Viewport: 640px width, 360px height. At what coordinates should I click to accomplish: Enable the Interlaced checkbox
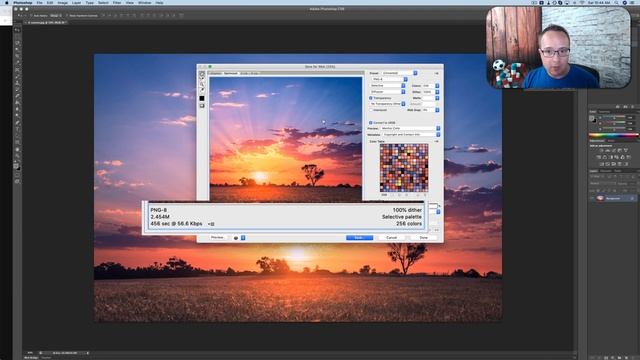(x=371, y=110)
